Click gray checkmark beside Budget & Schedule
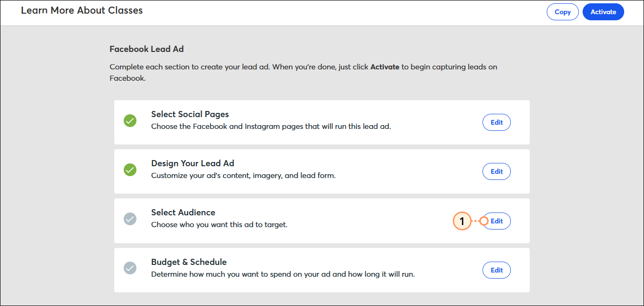This screenshot has height=306, width=644. (130, 268)
